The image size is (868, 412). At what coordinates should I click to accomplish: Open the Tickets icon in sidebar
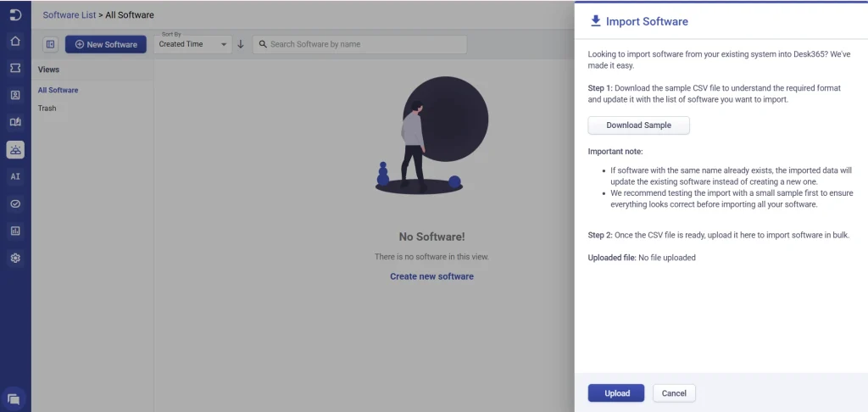tap(15, 68)
